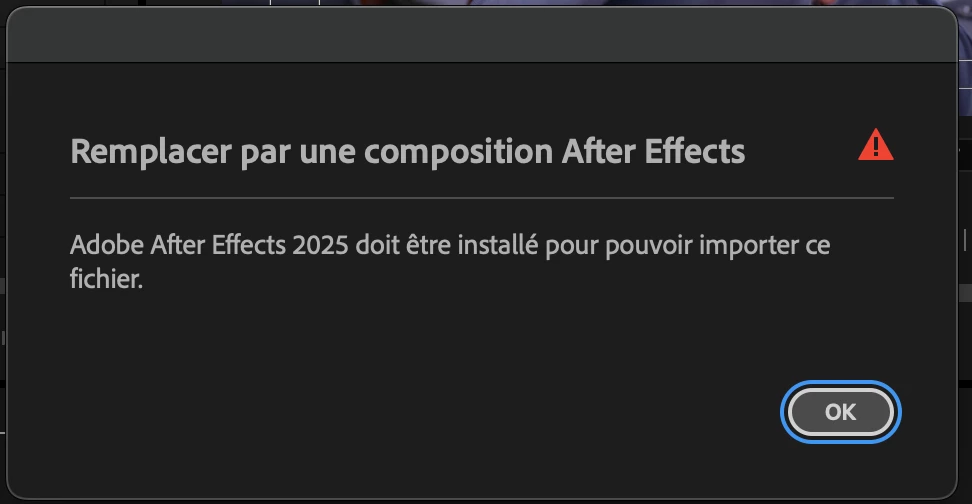Image resolution: width=972 pixels, height=504 pixels.
Task: Click the background panel strip right of dialog
Action: [x=965, y=248]
